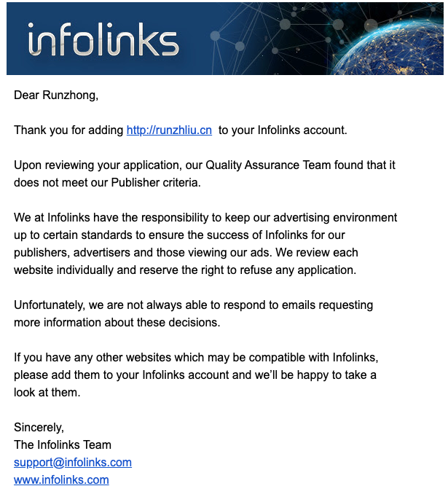Open the www.infolinks.com link
This screenshot has width=448, height=494.
(x=61, y=480)
